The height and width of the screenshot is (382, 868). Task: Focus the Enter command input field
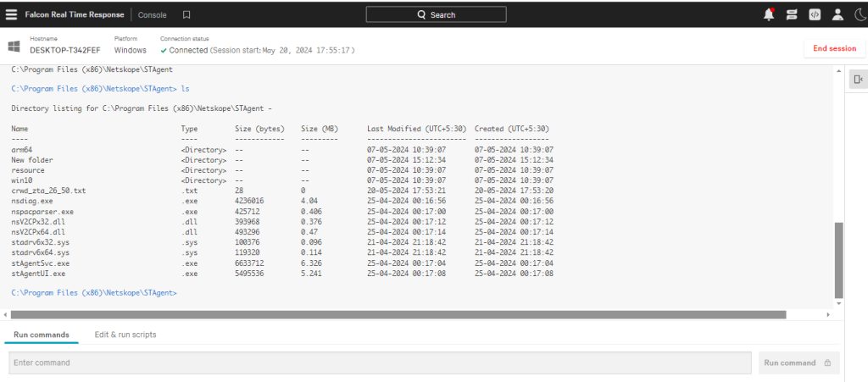(x=380, y=363)
